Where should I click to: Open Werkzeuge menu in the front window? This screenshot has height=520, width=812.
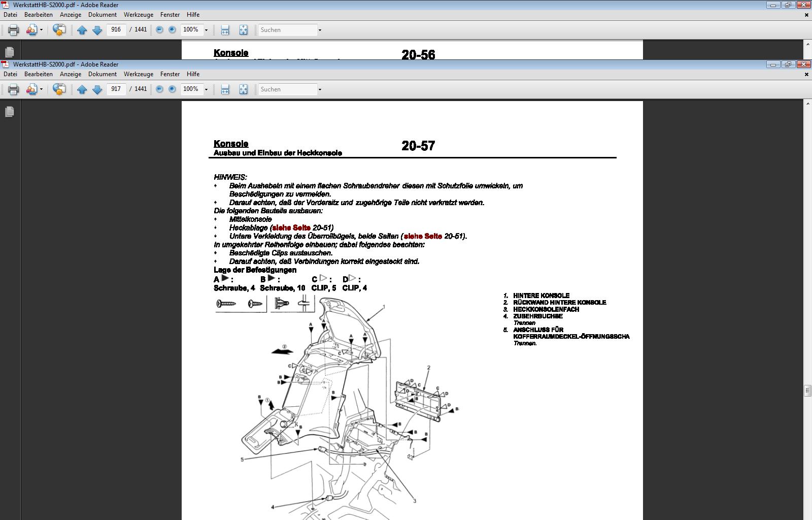(x=138, y=74)
